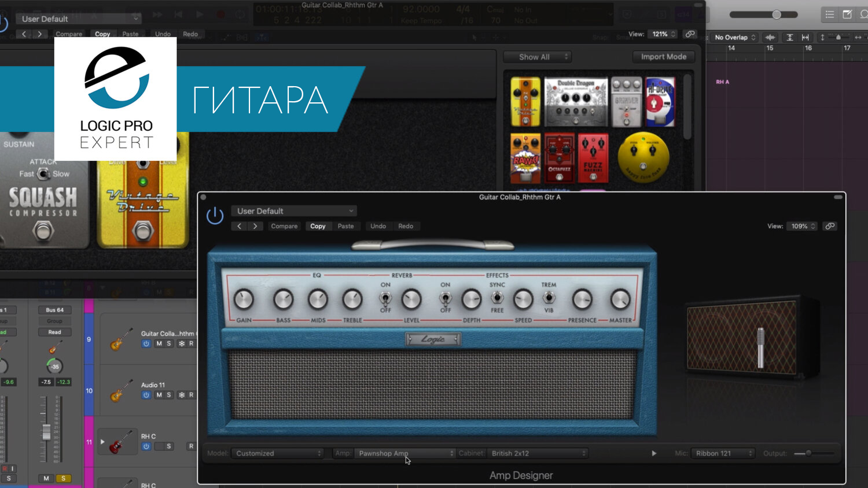Select the Grinder pedal in the browser
Image resolution: width=868 pixels, height=488 pixels.
pyautogui.click(x=626, y=102)
